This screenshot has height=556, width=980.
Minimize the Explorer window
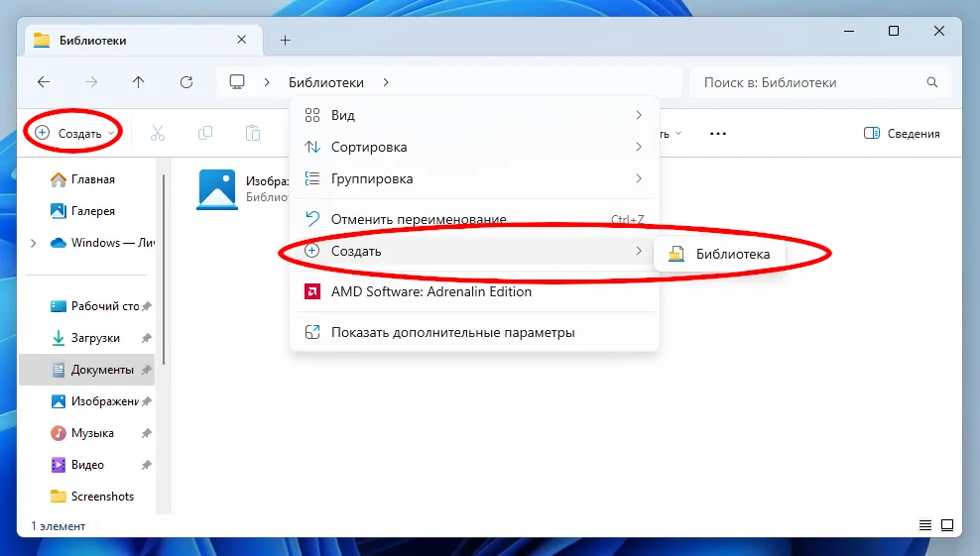(x=849, y=31)
